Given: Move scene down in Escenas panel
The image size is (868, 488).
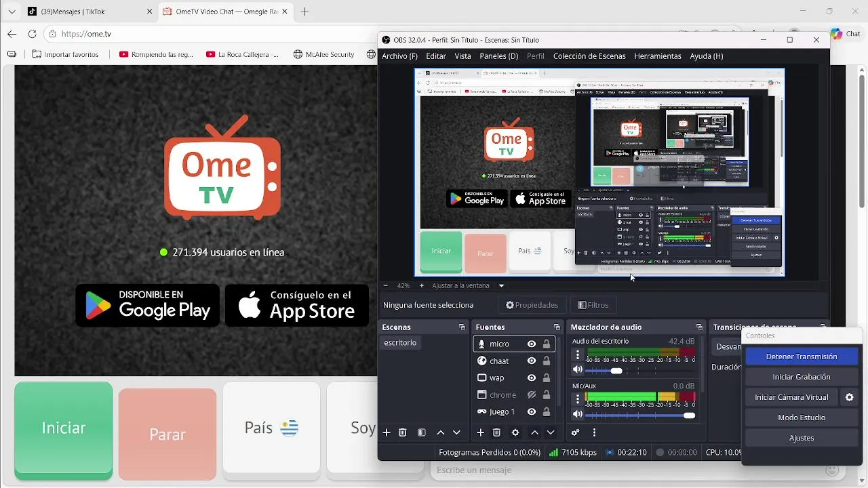Looking at the screenshot, I should pyautogui.click(x=456, y=432).
